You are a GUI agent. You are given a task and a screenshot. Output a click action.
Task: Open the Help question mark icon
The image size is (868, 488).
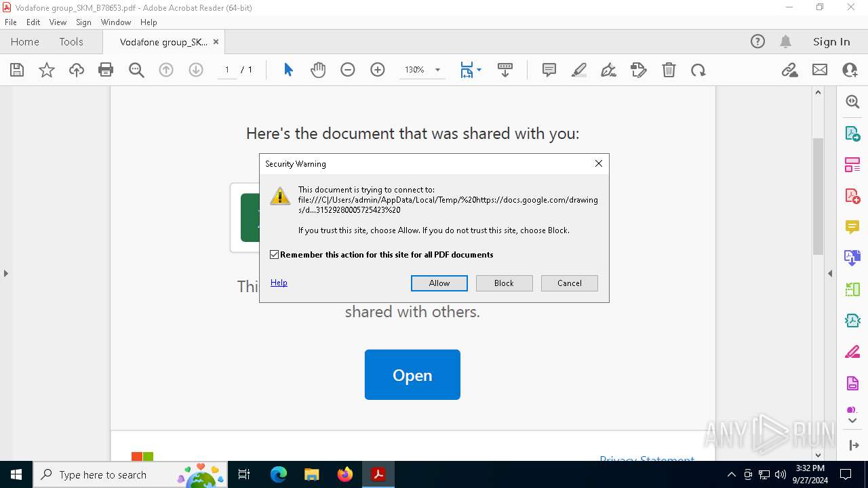[757, 41]
